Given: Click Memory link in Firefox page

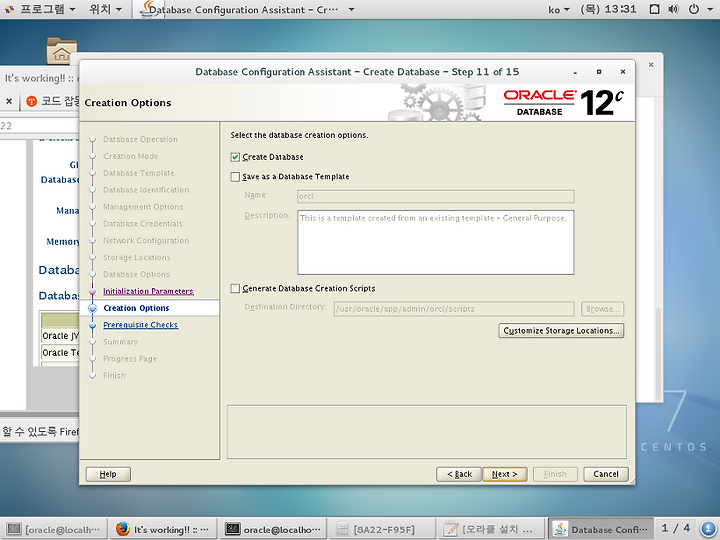Looking at the screenshot, I should click(x=62, y=242).
